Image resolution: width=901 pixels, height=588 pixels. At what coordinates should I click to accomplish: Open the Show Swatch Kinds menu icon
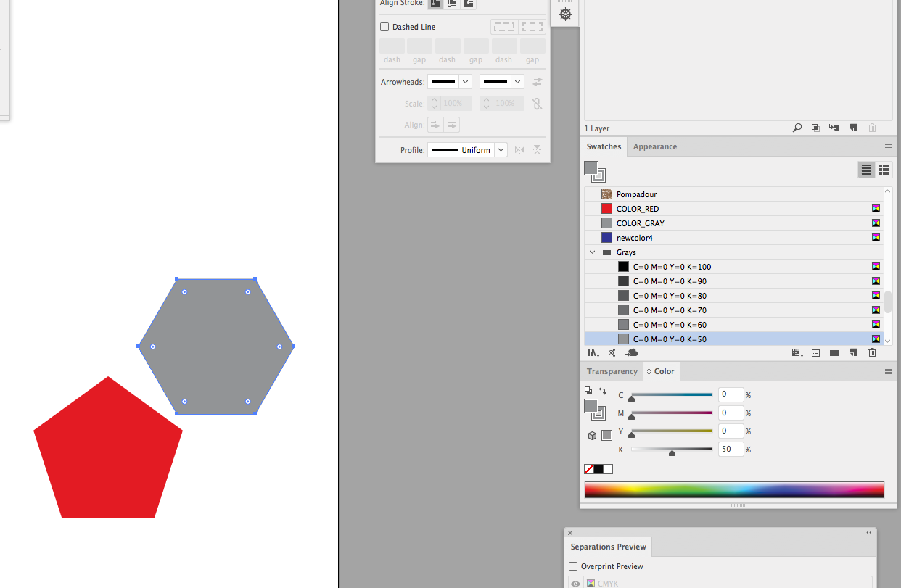(797, 352)
